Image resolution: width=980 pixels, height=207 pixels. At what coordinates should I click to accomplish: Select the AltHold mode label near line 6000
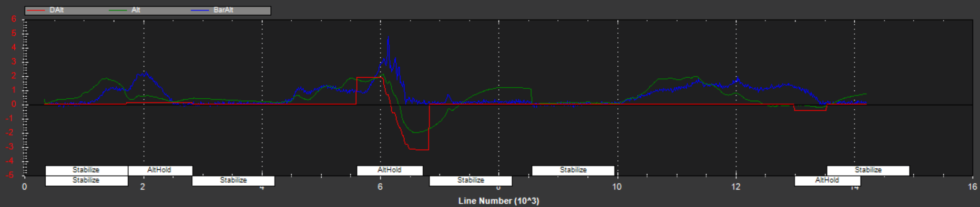click(x=390, y=170)
